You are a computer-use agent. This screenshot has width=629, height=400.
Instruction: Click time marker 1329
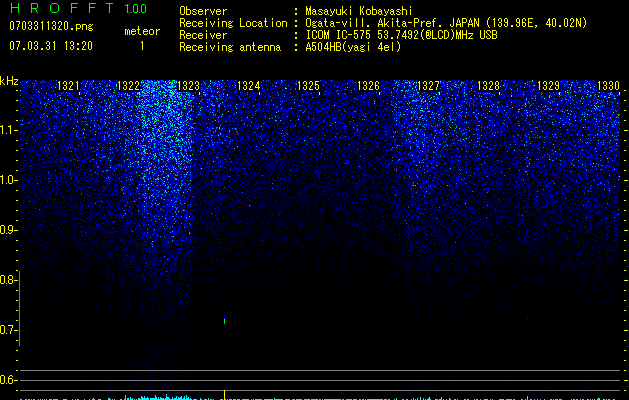click(x=548, y=85)
